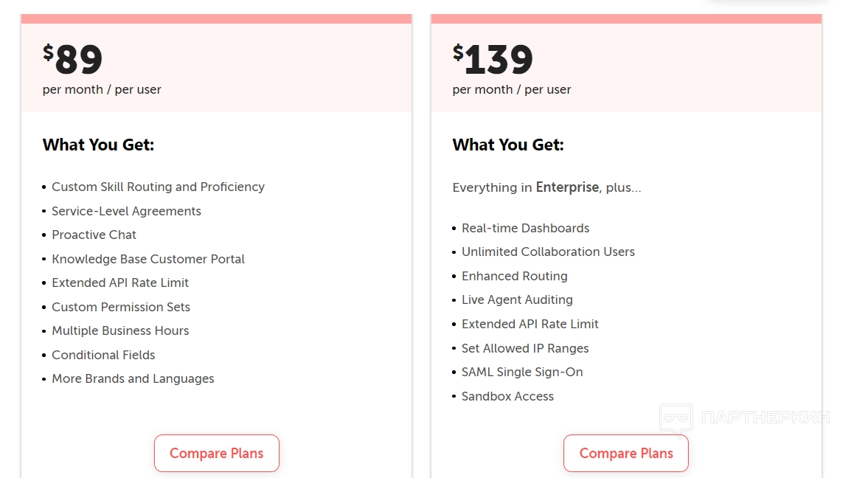Select the Multiple Business Hours item

pos(120,330)
